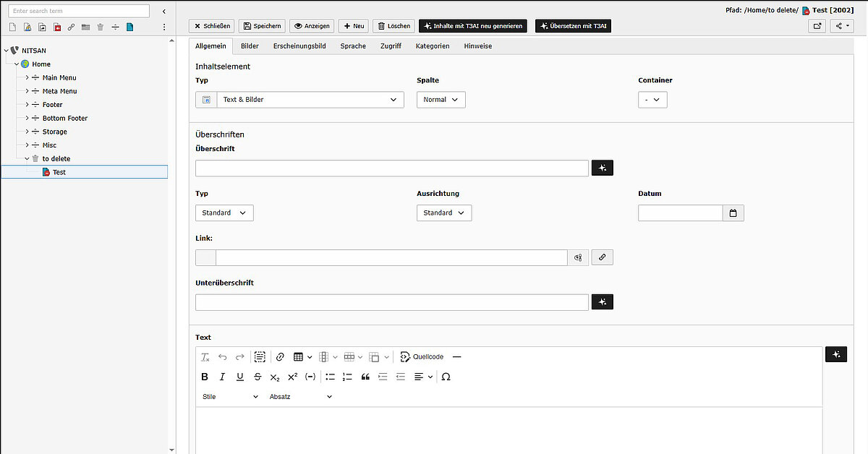Screen dimensions: 868x454
Task: Open the Spalte dropdown set to Normal
Action: [441, 99]
